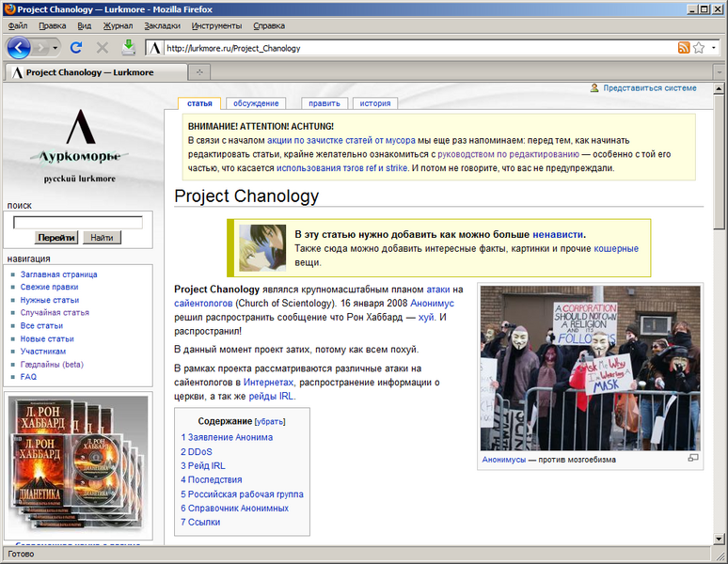Viewport: 728px width, 564px height.
Task: Click the greyed Forward arrow button
Action: click(x=41, y=48)
